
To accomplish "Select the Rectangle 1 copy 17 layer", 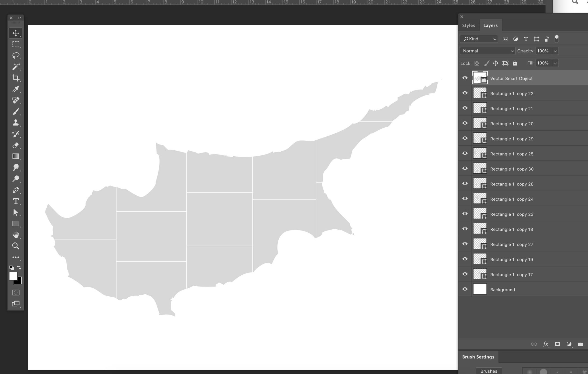I will coord(511,275).
